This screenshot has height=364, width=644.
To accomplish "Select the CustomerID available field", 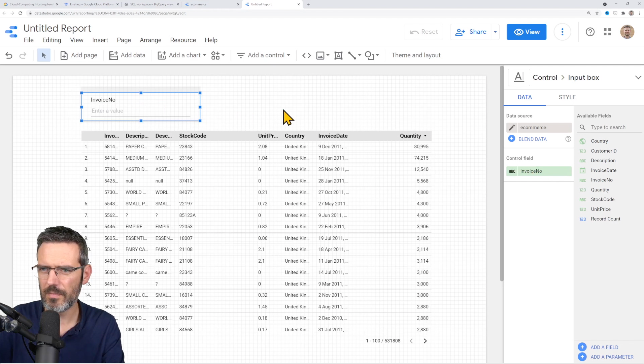I will (x=604, y=151).
